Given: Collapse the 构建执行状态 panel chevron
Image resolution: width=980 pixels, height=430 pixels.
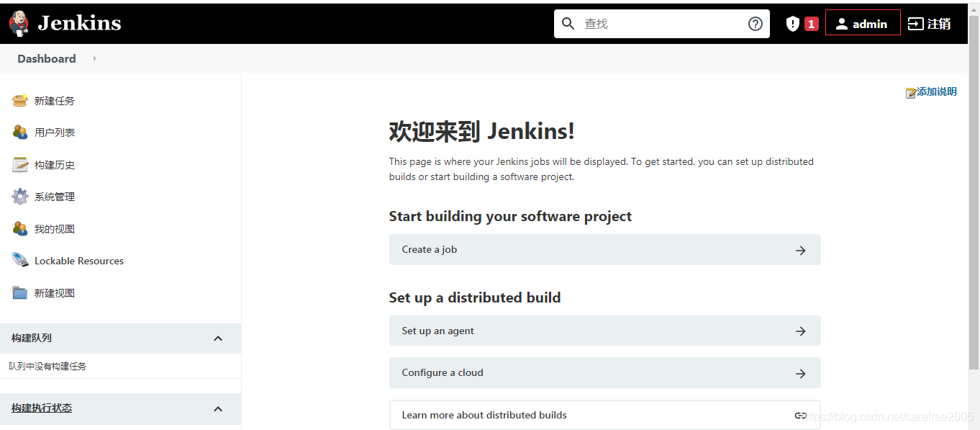Looking at the screenshot, I should (218, 408).
